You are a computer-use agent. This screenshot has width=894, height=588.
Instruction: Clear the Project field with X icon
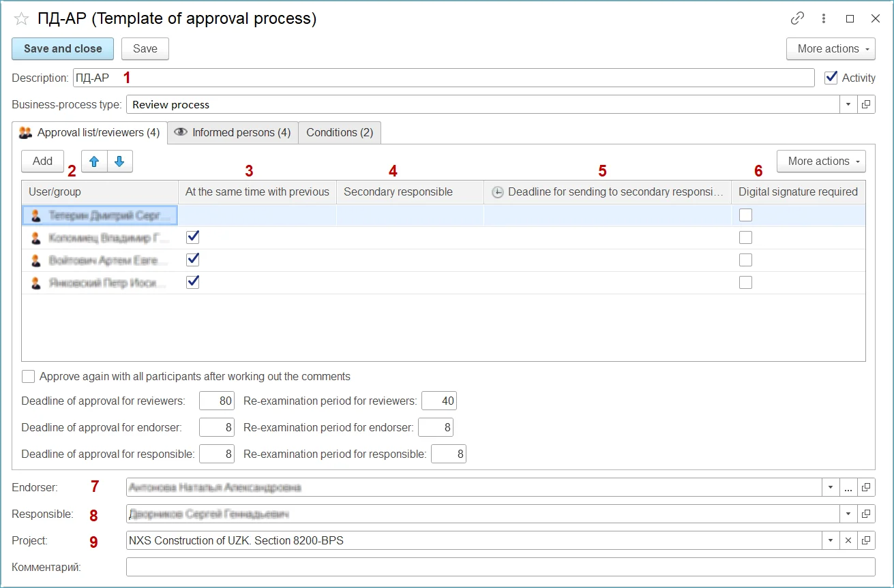[848, 540]
